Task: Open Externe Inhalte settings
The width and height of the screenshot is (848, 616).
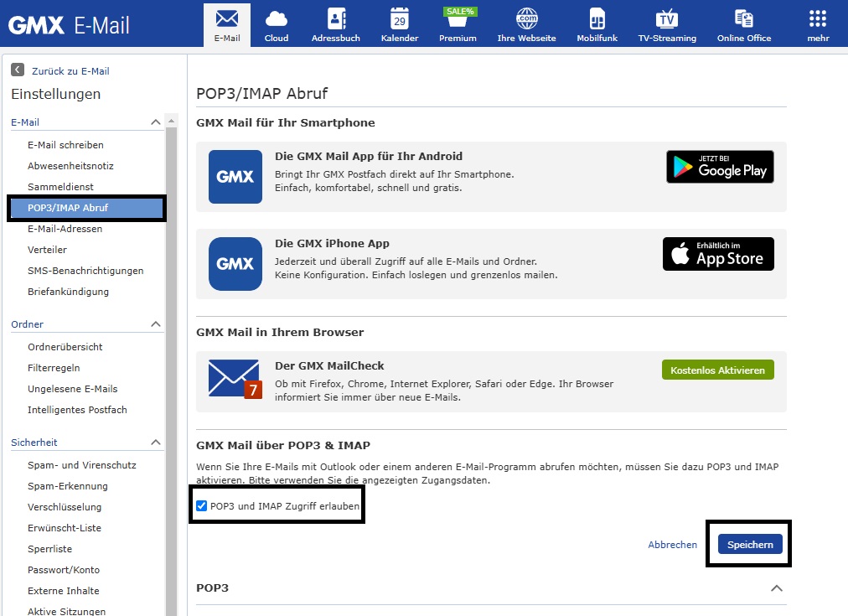Action: (64, 591)
